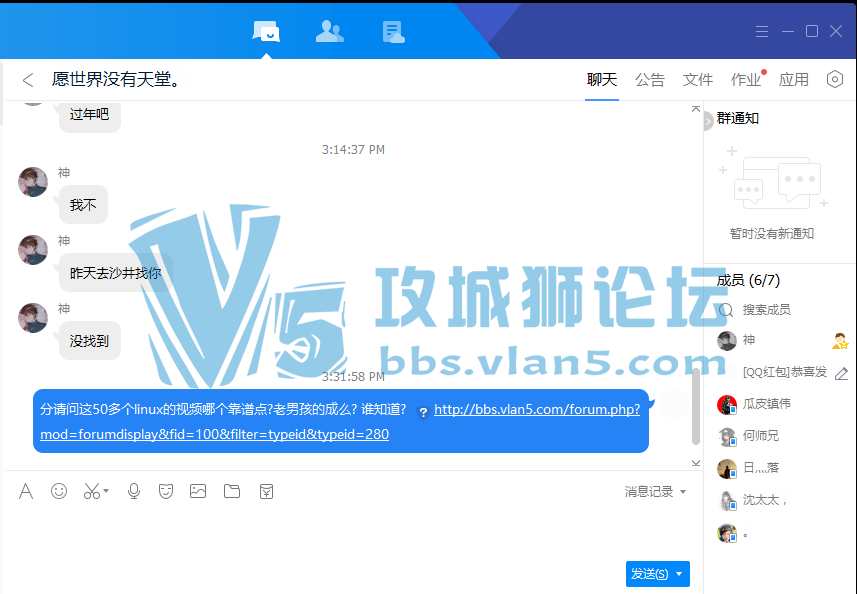Viewport: 857px width, 594px height.
Task: Click the 没找到 chat bubble
Action: click(x=90, y=341)
